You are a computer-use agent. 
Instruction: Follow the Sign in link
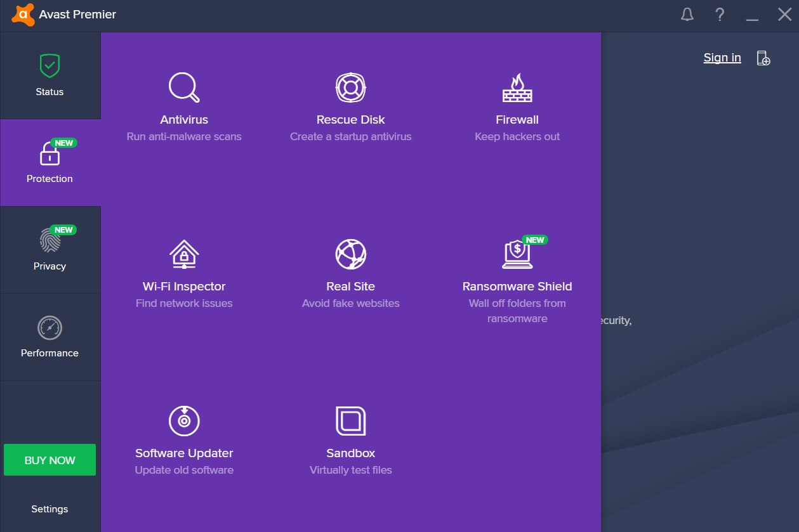(x=722, y=58)
